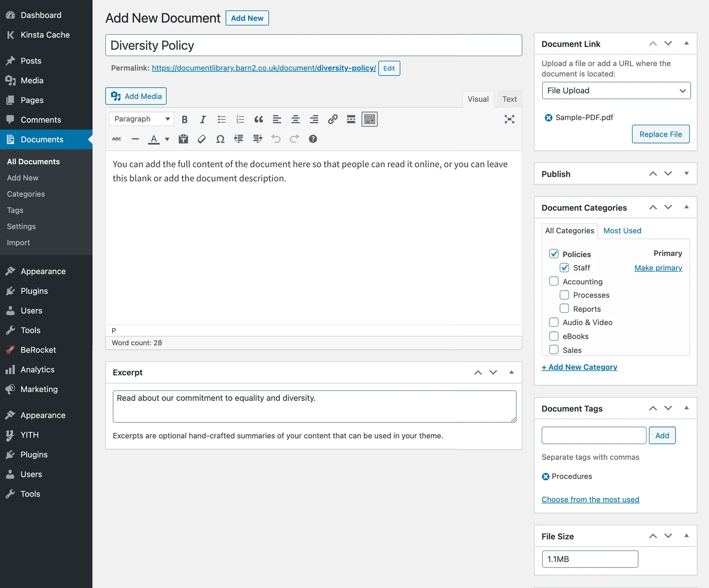
Task: Uncheck the Policies category
Action: click(x=554, y=254)
